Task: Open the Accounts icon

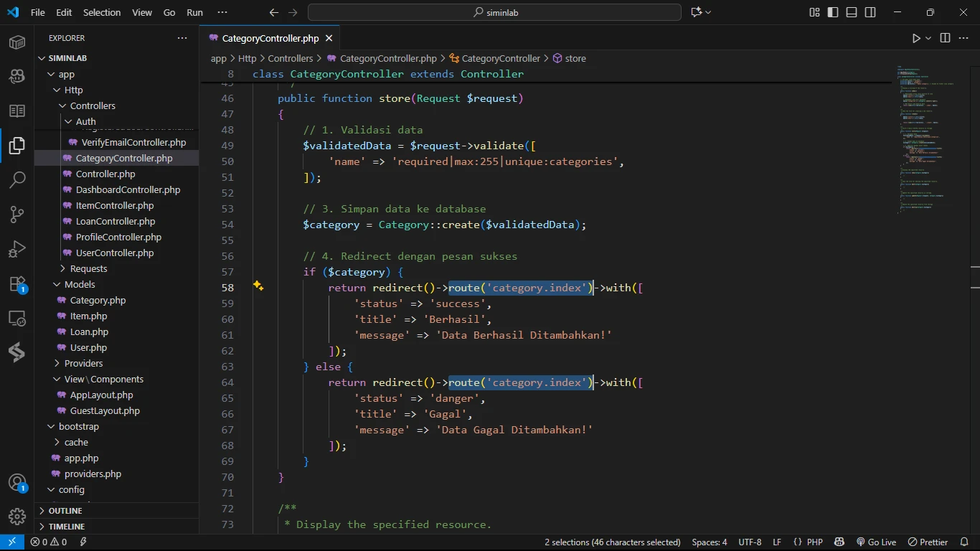Action: click(x=17, y=482)
